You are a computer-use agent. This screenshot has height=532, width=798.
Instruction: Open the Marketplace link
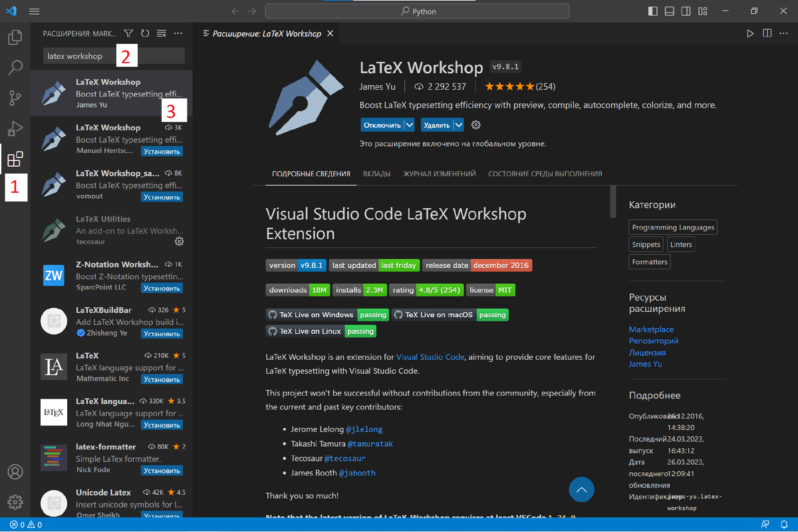pos(651,330)
